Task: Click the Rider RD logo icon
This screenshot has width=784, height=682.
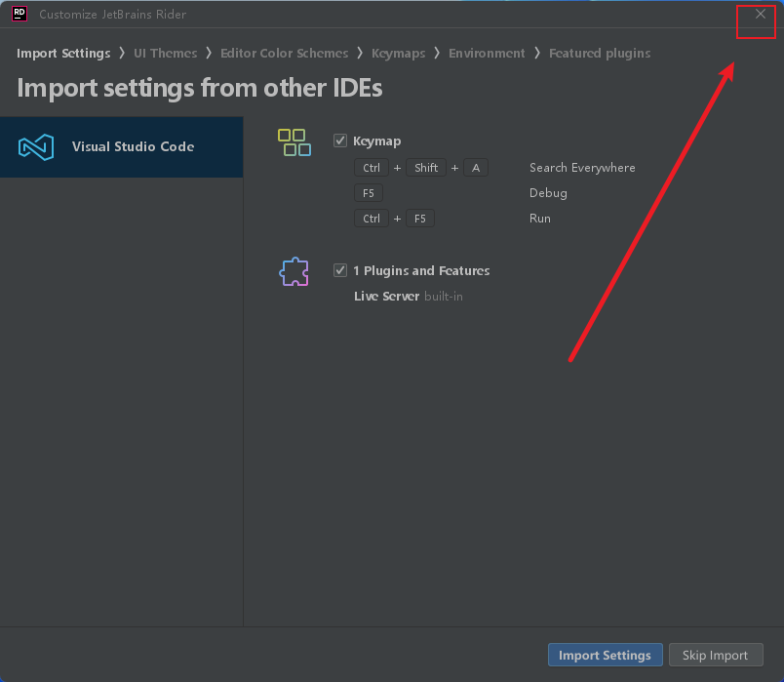Action: tap(20, 14)
